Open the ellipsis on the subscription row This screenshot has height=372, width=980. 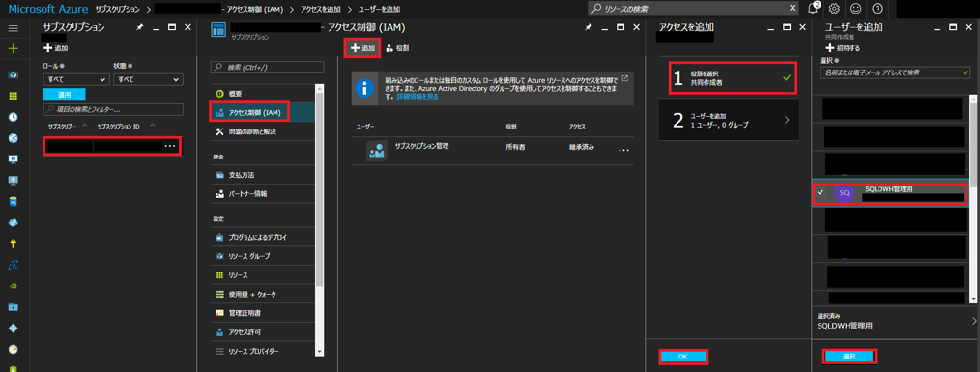tap(169, 146)
